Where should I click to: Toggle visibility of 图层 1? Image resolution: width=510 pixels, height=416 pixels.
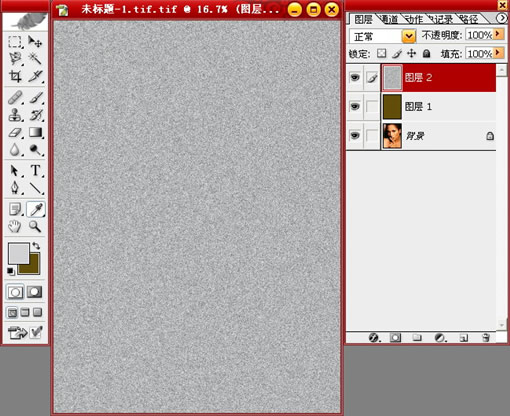coord(355,106)
